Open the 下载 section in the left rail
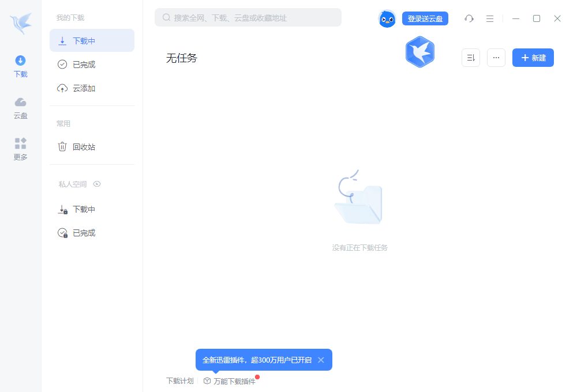Image resolution: width=577 pixels, height=392 pixels. [21, 66]
